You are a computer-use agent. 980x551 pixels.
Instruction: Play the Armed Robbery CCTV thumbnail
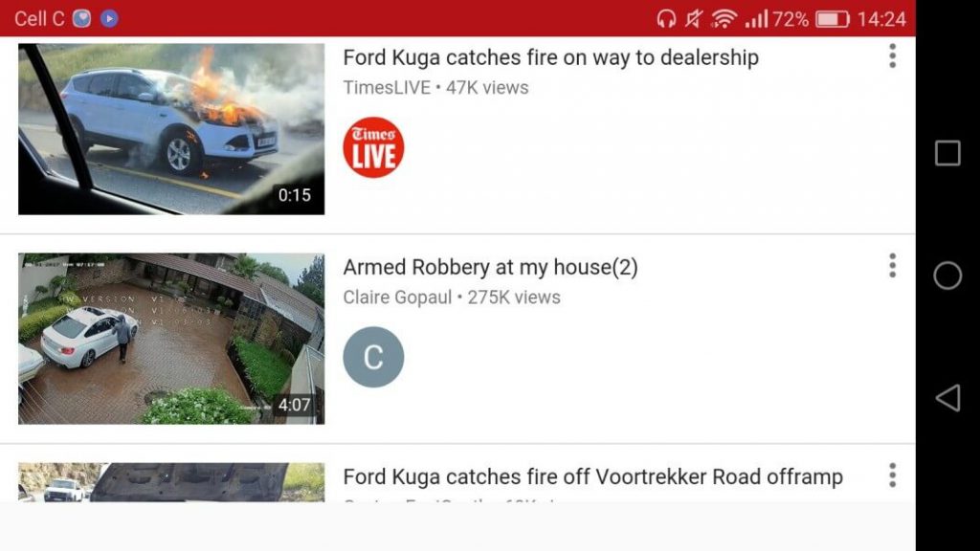click(x=171, y=339)
